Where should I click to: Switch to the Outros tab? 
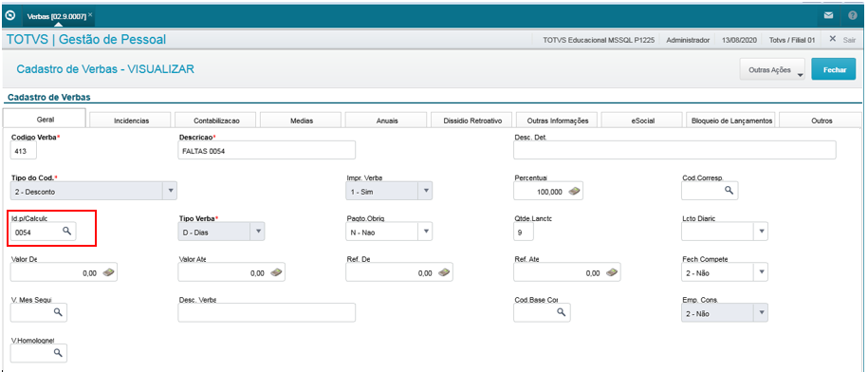[822, 121]
